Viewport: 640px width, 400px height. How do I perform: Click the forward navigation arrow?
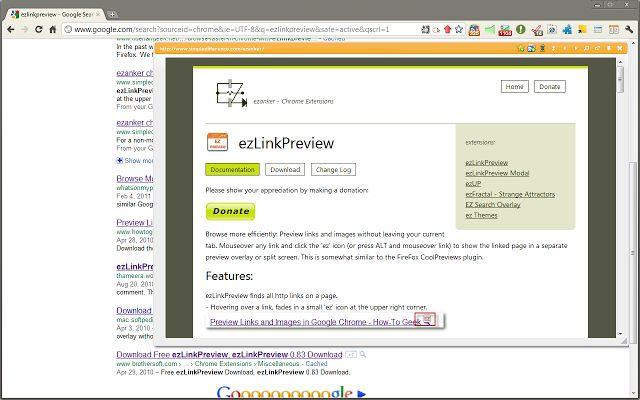24,29
